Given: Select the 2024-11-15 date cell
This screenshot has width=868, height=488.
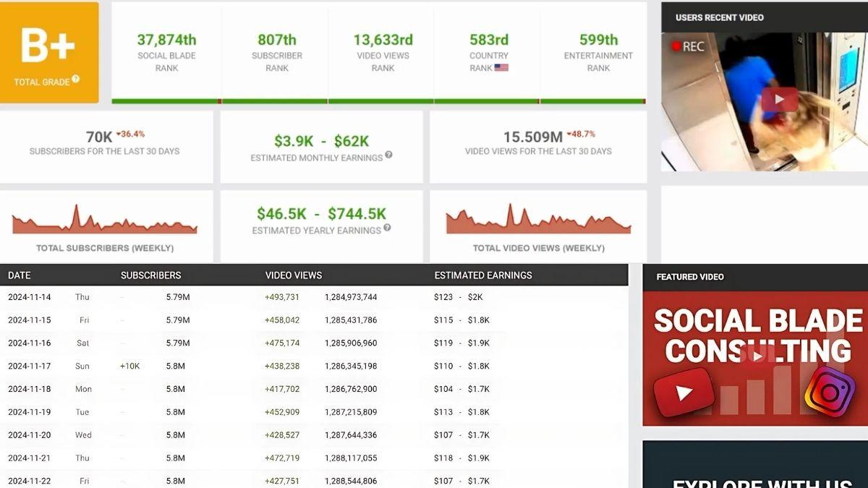Looking at the screenshot, I should (30, 320).
